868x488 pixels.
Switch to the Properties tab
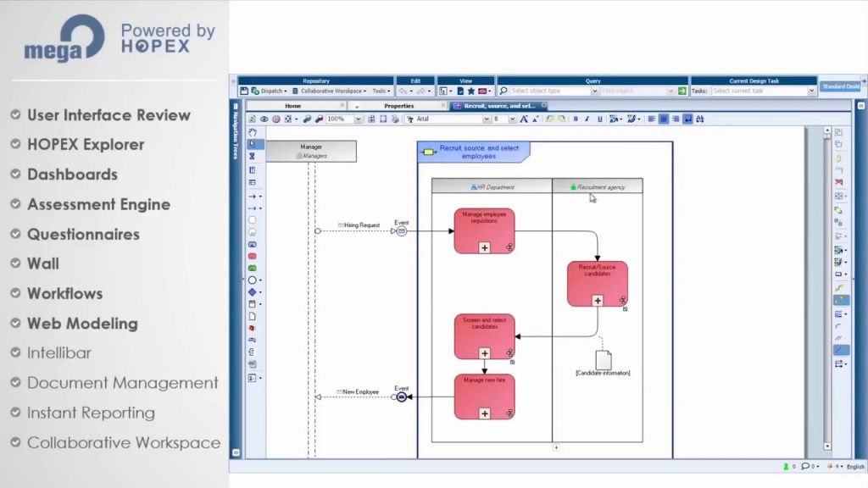coord(398,106)
